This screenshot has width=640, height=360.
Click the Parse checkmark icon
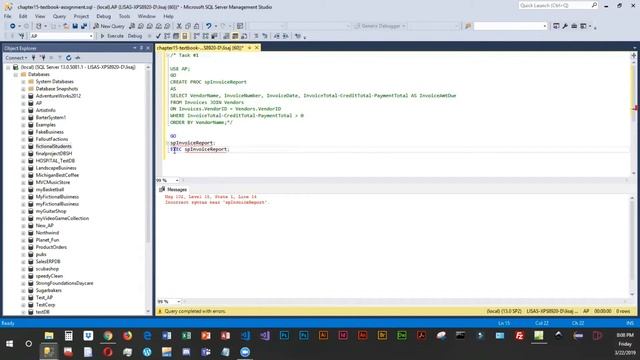[x=158, y=36]
